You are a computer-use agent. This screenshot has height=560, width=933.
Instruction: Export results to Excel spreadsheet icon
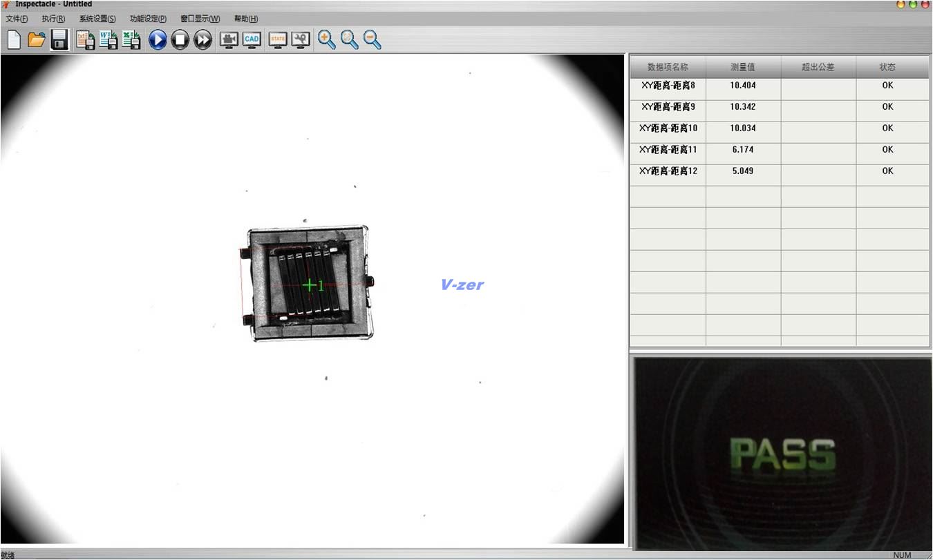point(131,40)
